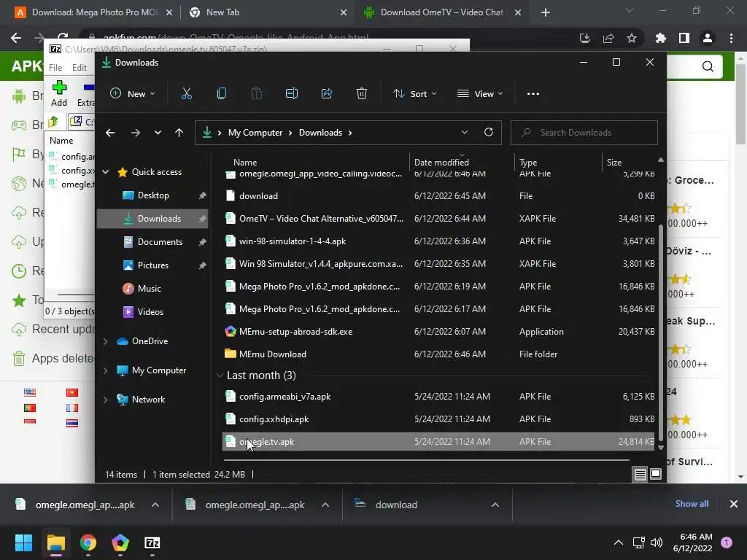Click the Date modified column header
The image size is (747, 560).
[x=441, y=163]
